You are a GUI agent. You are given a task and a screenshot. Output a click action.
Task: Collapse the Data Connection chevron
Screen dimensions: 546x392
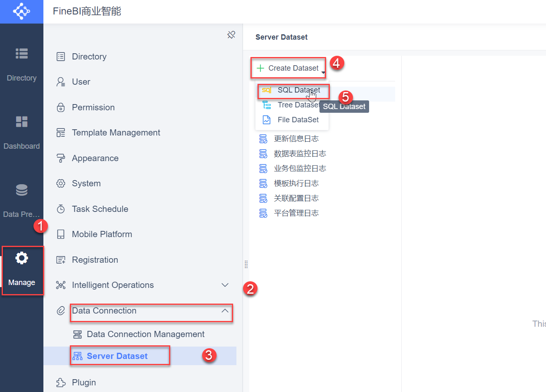pos(225,311)
